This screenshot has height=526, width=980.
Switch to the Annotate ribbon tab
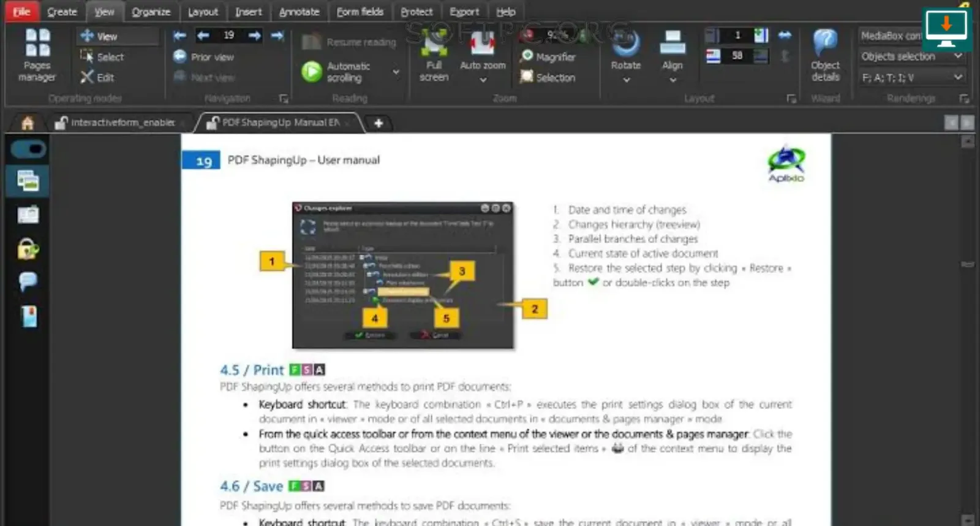(x=299, y=12)
